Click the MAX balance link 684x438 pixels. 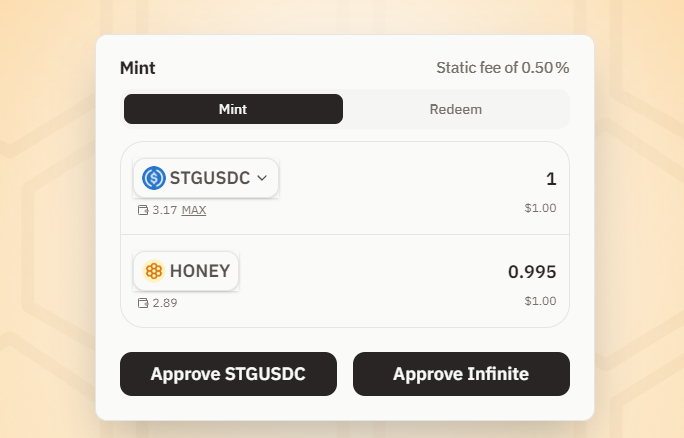pos(194,210)
